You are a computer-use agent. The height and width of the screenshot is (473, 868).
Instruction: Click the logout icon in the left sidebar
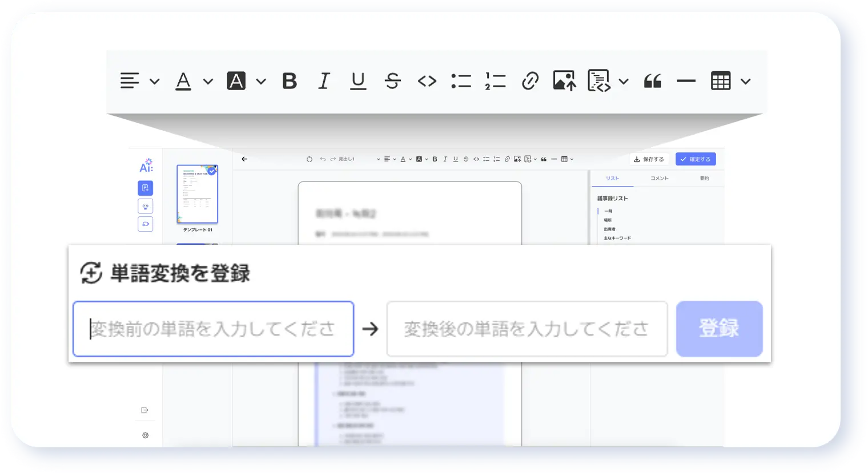click(144, 410)
